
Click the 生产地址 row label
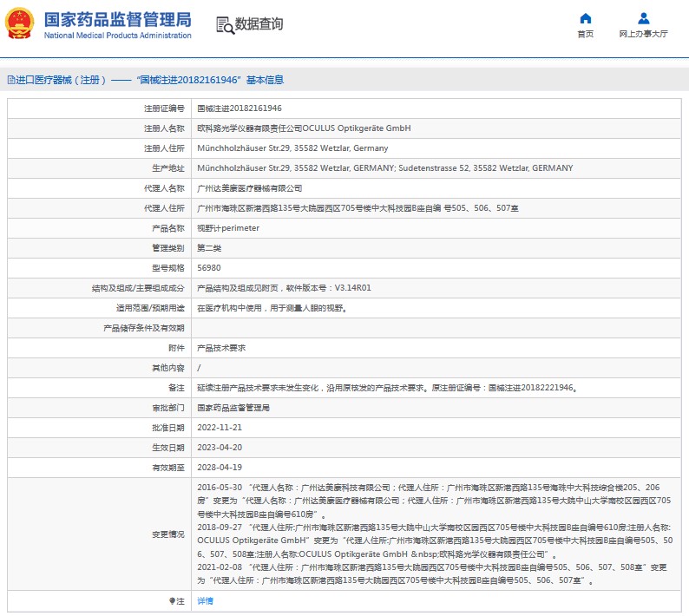pos(168,167)
